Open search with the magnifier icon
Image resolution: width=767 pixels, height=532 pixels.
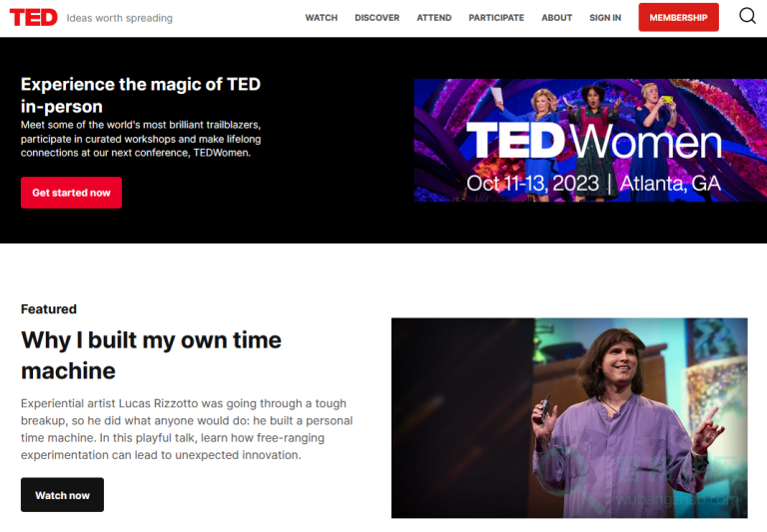point(747,16)
